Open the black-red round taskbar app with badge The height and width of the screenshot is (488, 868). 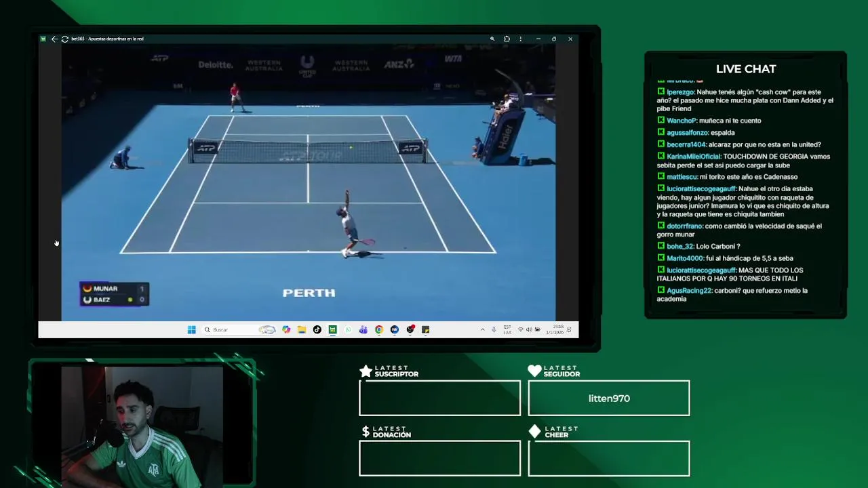[x=410, y=329]
